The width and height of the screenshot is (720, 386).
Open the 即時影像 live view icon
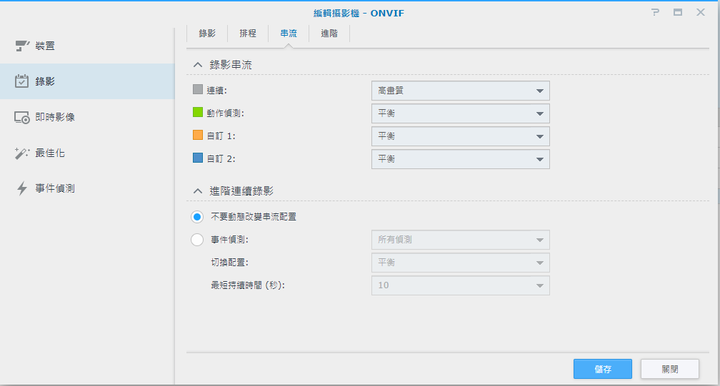click(22, 117)
